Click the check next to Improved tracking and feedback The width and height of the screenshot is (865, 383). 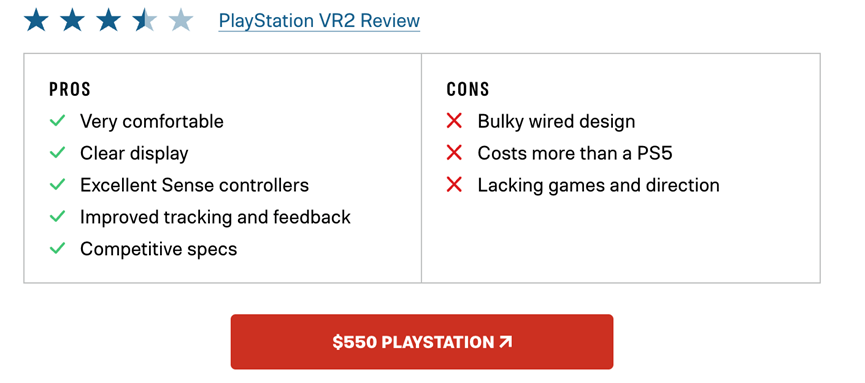click(x=57, y=216)
